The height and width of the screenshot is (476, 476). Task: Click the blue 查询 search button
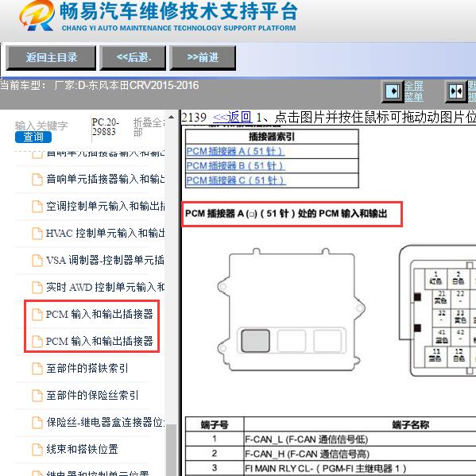pyautogui.click(x=33, y=137)
